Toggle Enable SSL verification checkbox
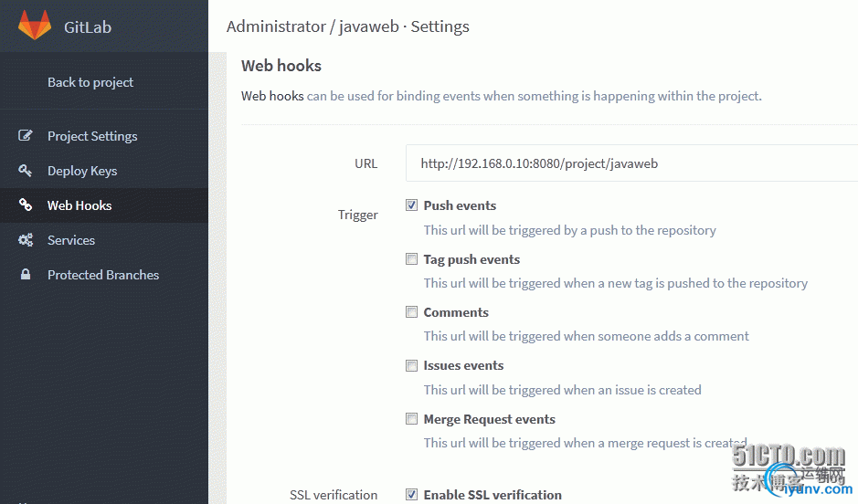Viewport: 858px width, 504px height. (412, 495)
